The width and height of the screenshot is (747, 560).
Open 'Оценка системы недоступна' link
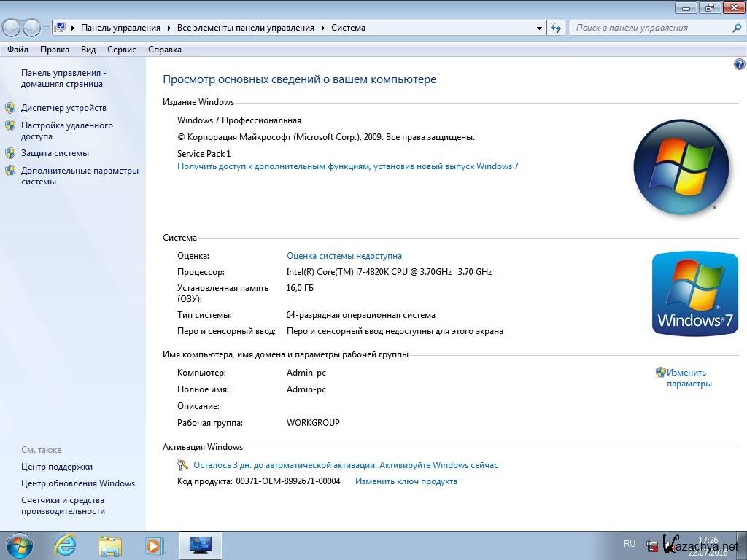point(344,256)
